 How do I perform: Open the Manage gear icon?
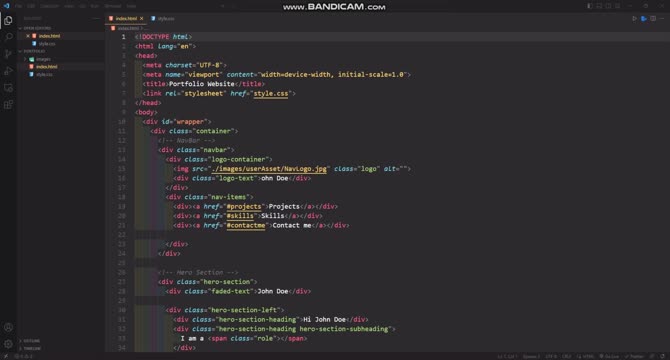click(8, 344)
